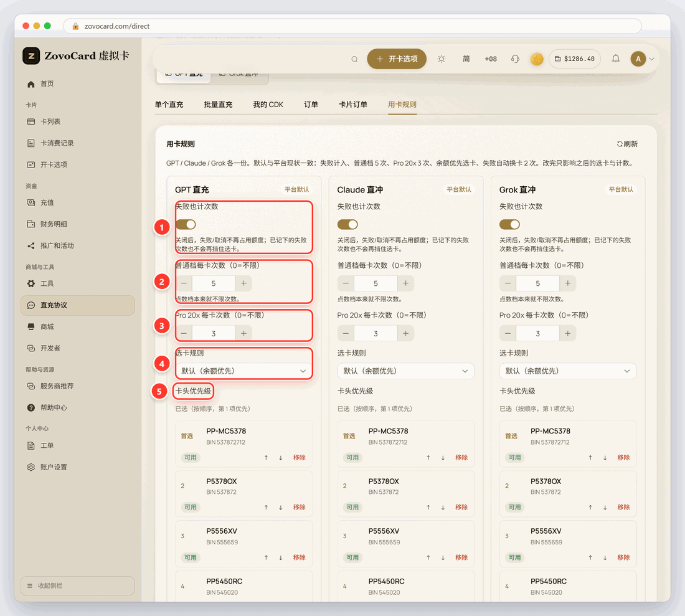Image resolution: width=685 pixels, height=616 pixels.
Task: Increase GPT 直充 普通档每卡次数 value
Action: (x=243, y=283)
